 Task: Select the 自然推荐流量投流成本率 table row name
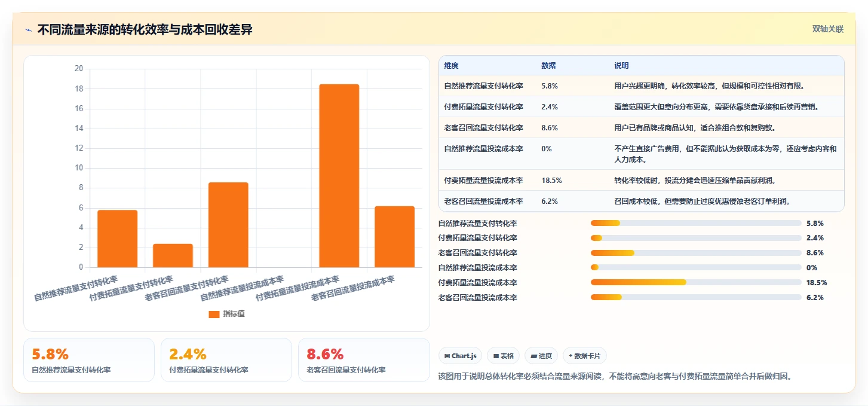483,149
